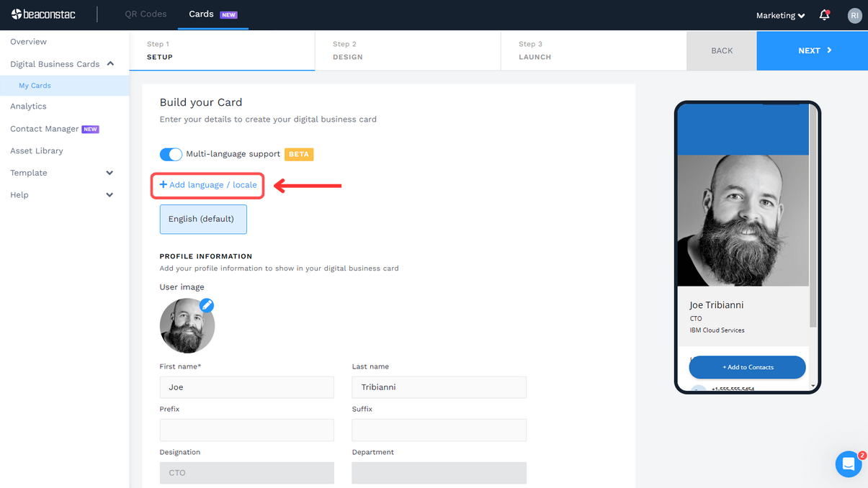Click the Beaconstac logo
Image resolution: width=868 pixels, height=488 pixels.
[x=45, y=14]
